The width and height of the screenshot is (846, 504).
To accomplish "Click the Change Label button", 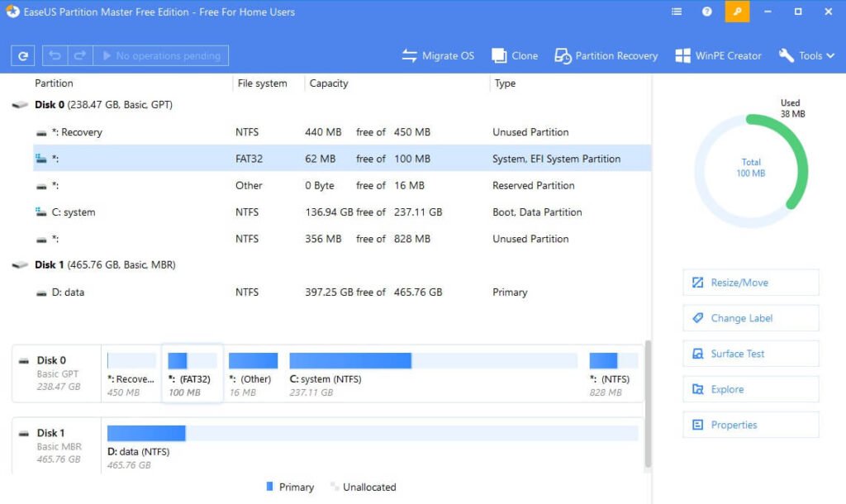I will coord(750,318).
